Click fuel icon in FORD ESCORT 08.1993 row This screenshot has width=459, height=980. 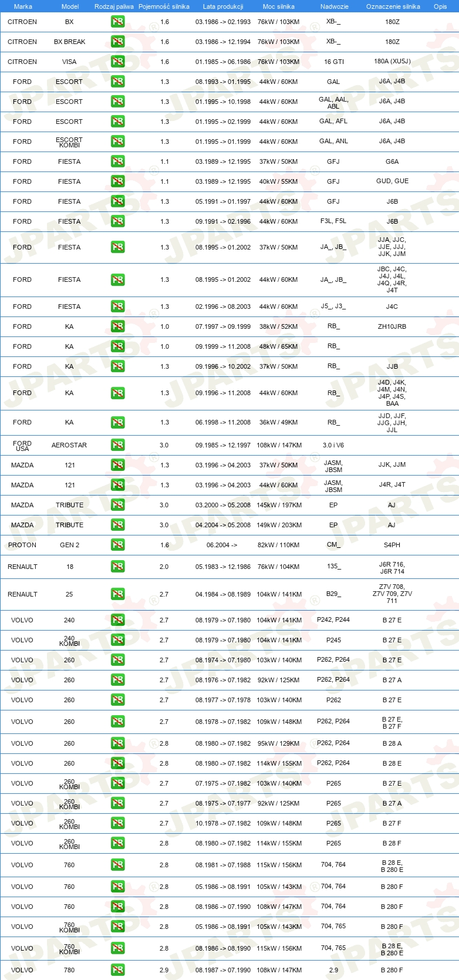[x=117, y=82]
